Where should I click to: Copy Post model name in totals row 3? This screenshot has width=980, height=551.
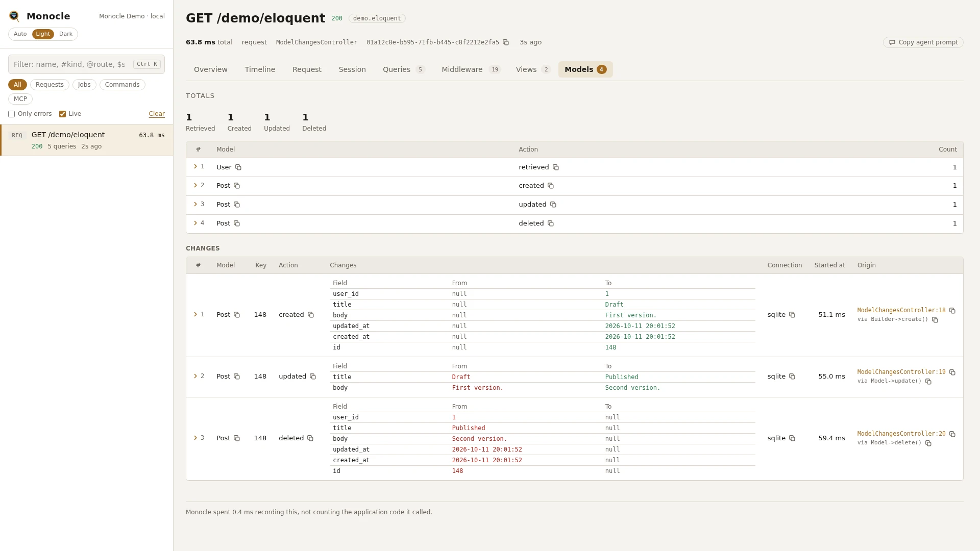click(x=237, y=205)
